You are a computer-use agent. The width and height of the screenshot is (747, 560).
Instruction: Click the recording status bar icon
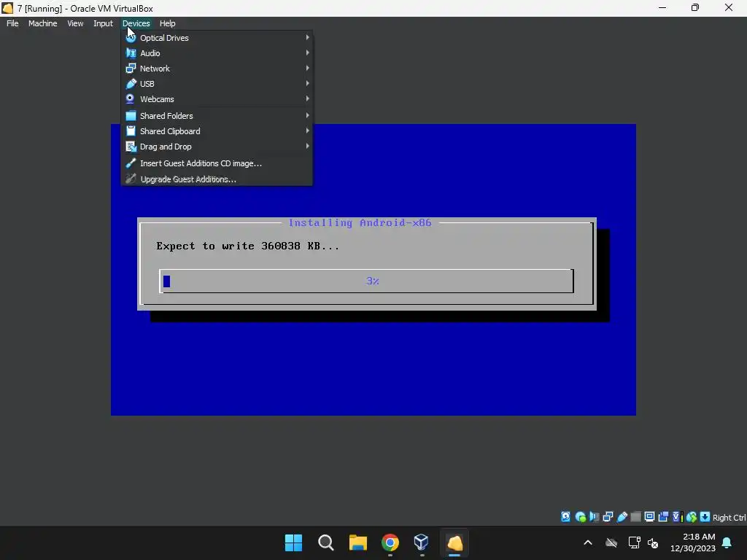point(663,517)
